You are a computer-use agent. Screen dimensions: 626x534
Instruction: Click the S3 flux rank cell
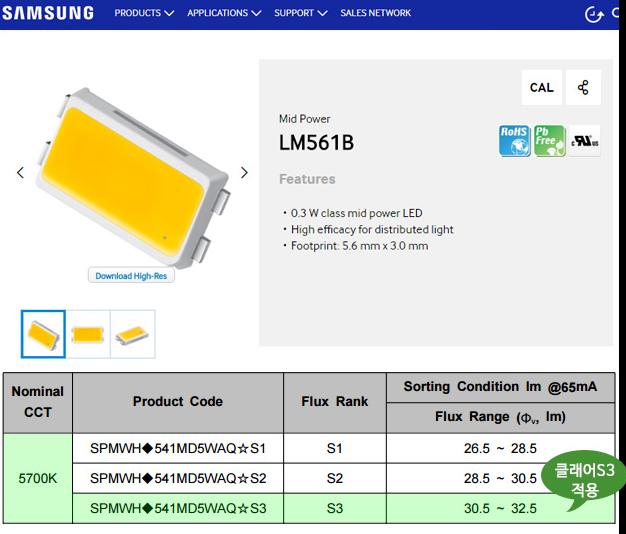[x=335, y=508]
